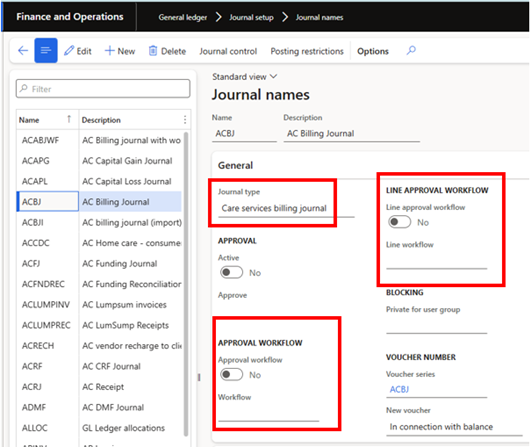Go to Journal setup breadcrumb
The image size is (531, 447).
coord(251,17)
